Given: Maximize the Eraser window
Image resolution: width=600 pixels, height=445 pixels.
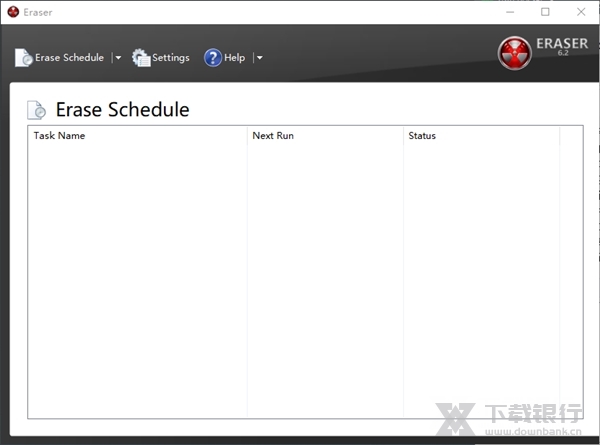Looking at the screenshot, I should (545, 12).
